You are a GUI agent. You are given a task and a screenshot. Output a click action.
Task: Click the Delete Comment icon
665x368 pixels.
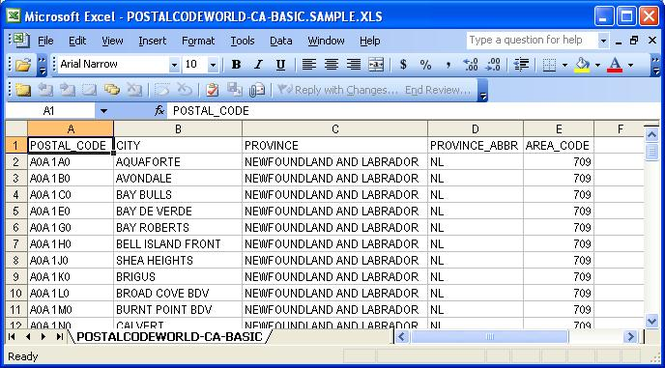(134, 89)
